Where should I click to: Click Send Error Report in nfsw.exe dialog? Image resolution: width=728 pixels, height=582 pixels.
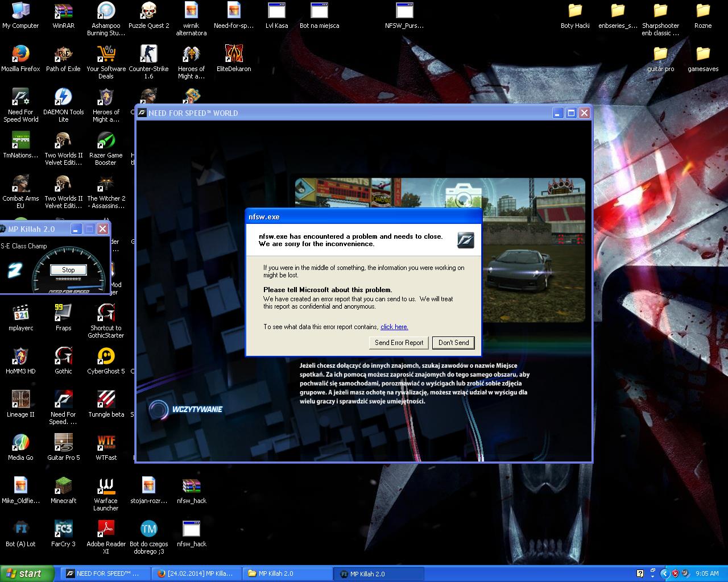[x=399, y=343]
